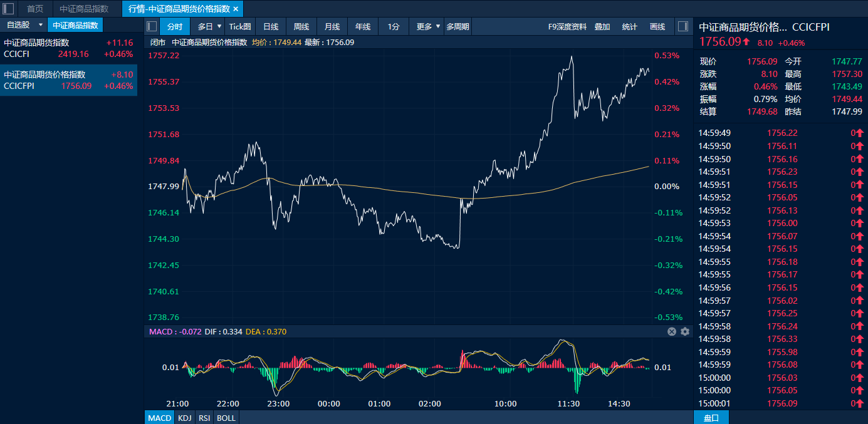Close the 行情-中证商品期货价格指数 tab
This screenshot has height=424, width=868.
[x=236, y=9]
